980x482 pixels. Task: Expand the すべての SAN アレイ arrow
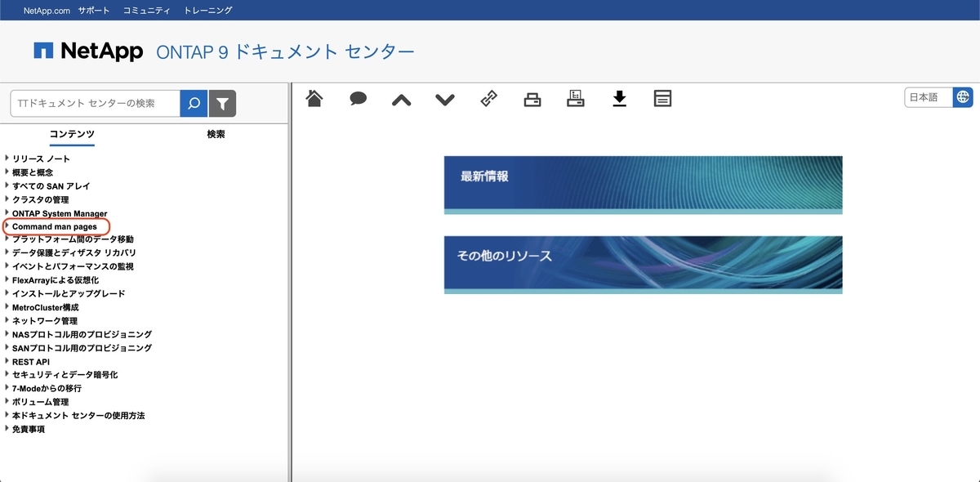tap(7, 185)
